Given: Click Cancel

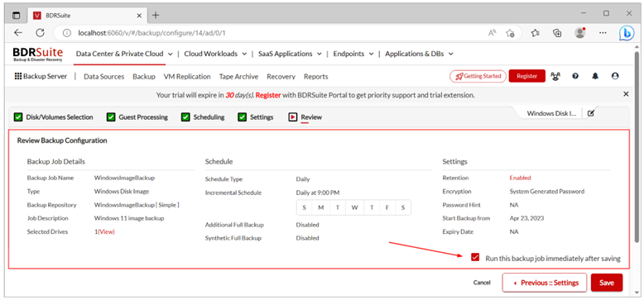Looking at the screenshot, I should [482, 283].
